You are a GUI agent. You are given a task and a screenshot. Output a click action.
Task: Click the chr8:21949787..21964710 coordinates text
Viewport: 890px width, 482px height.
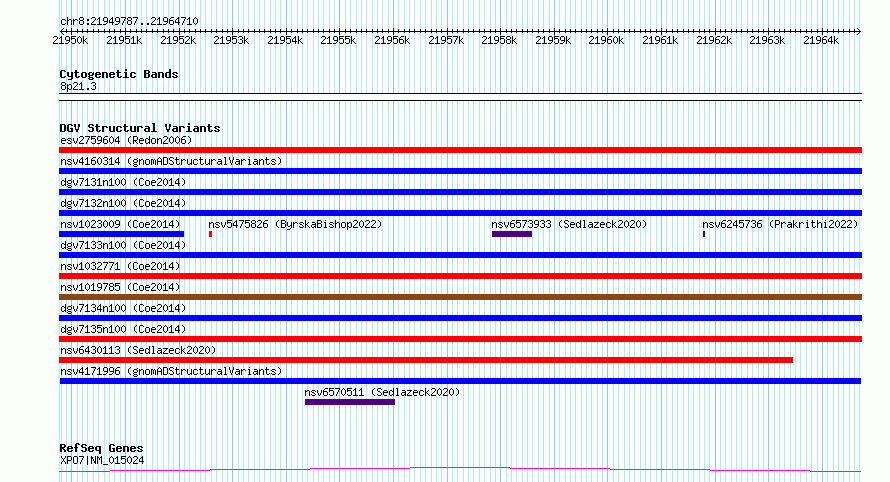coord(129,22)
